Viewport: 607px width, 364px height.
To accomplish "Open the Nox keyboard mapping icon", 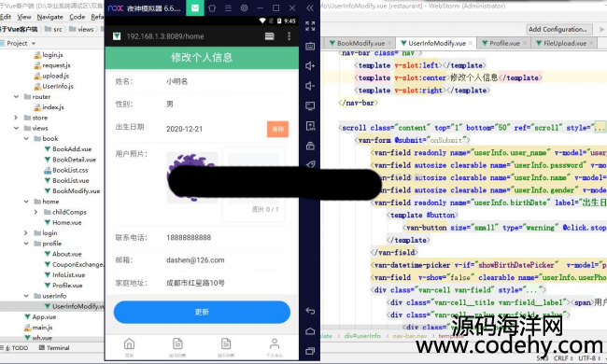I will (x=310, y=46).
